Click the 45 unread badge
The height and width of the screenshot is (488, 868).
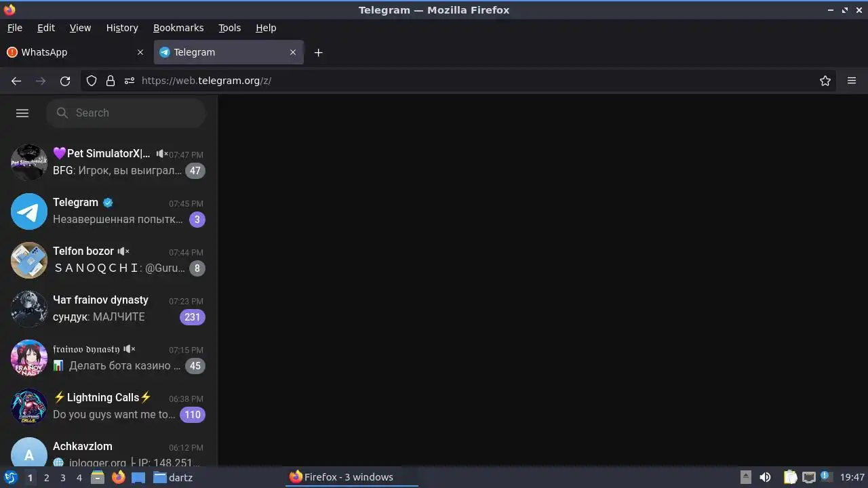[x=195, y=366]
